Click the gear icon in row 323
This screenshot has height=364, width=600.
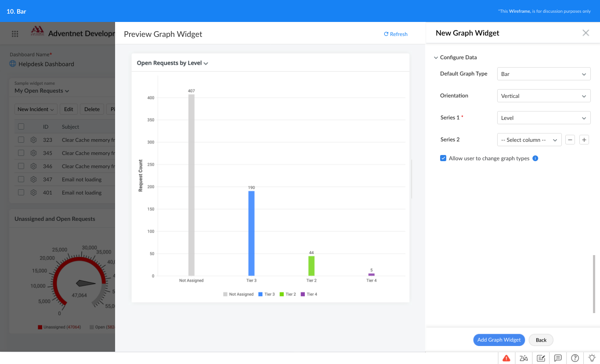(33, 140)
